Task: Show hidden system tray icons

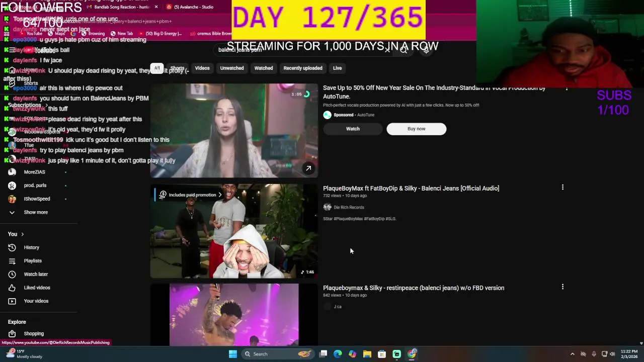Action: click(572, 354)
